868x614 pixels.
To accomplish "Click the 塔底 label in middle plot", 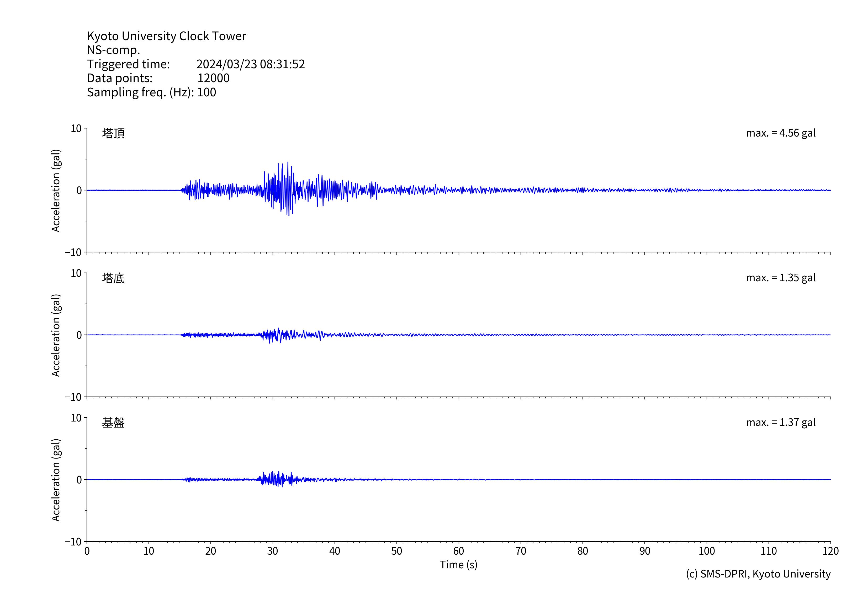I will click(x=113, y=278).
